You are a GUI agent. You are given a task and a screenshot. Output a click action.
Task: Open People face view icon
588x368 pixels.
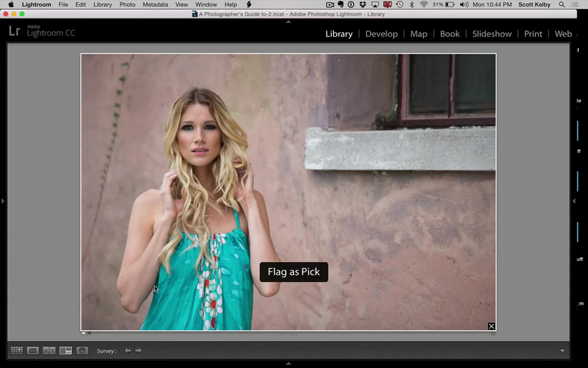coord(82,351)
